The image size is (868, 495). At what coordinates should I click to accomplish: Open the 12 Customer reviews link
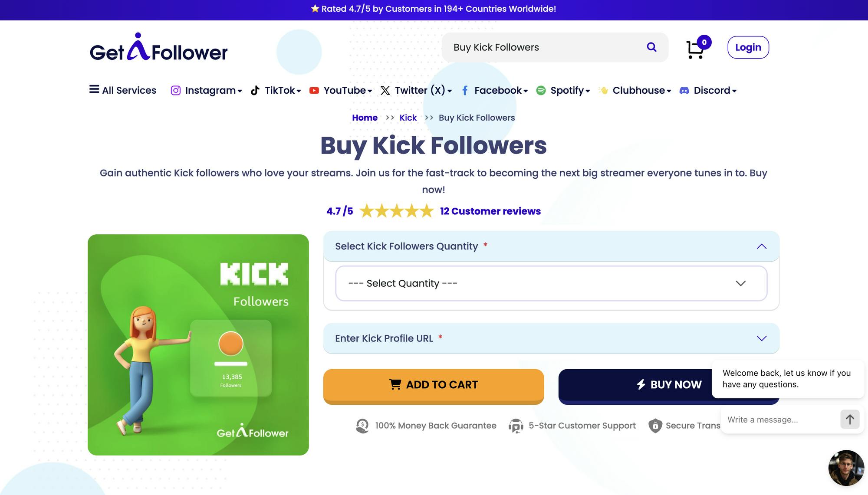pos(490,211)
